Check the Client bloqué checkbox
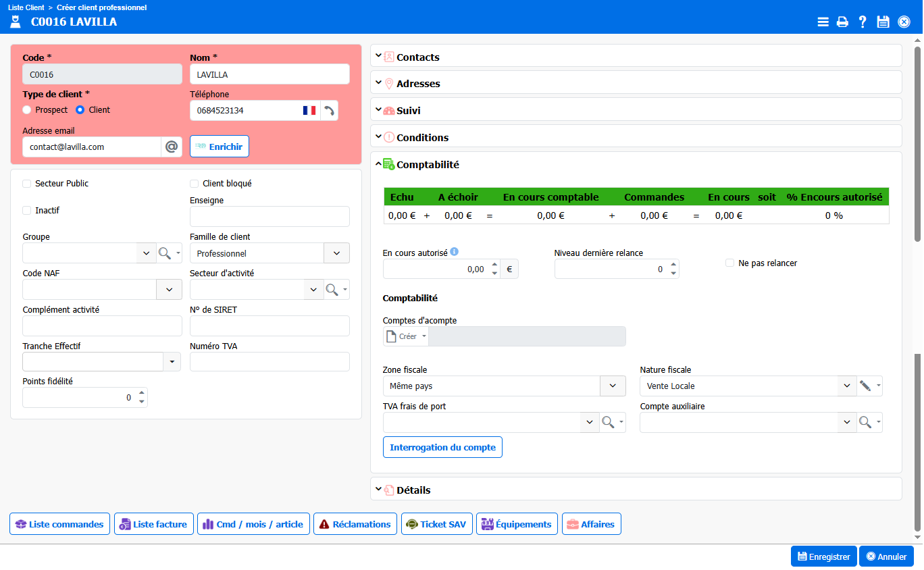Screen dimensions: 924x570 coord(195,184)
